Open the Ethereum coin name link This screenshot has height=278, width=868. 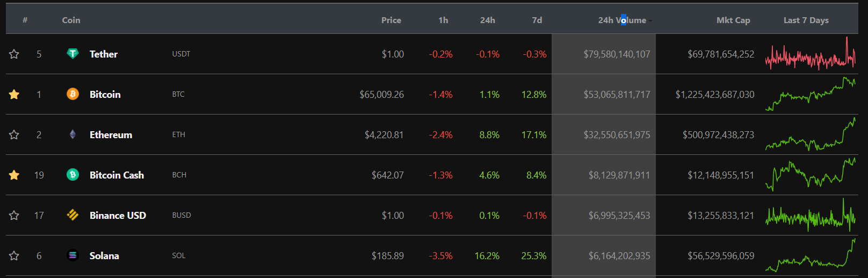point(111,134)
